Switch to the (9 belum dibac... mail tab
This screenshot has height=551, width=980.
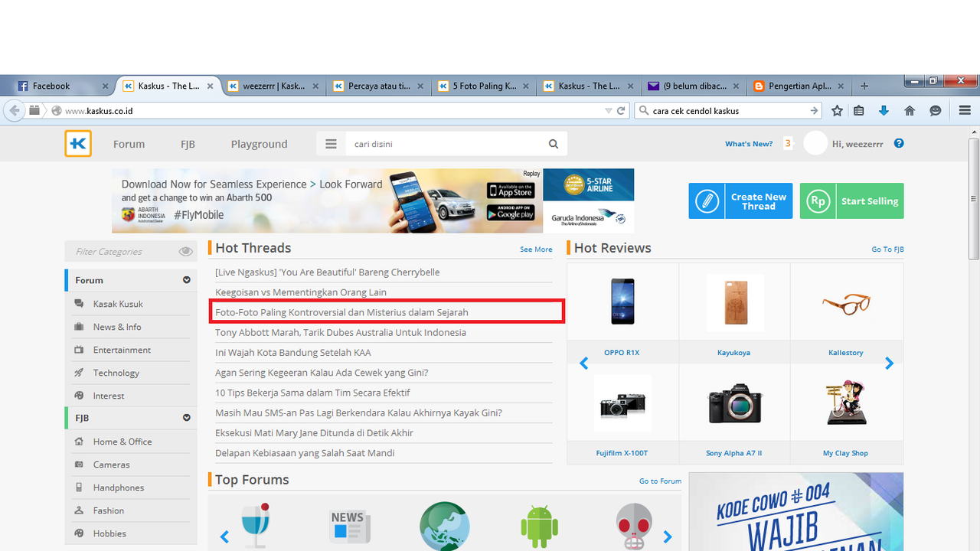coord(695,86)
